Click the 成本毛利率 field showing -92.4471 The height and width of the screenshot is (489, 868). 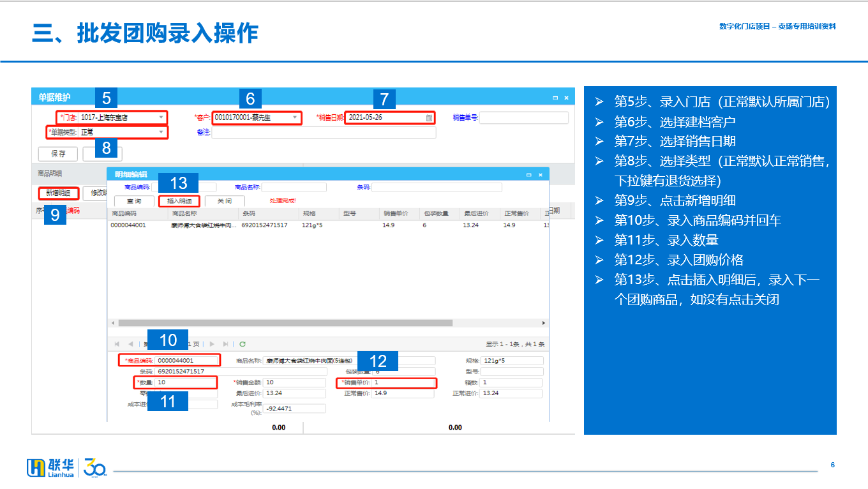coord(295,408)
